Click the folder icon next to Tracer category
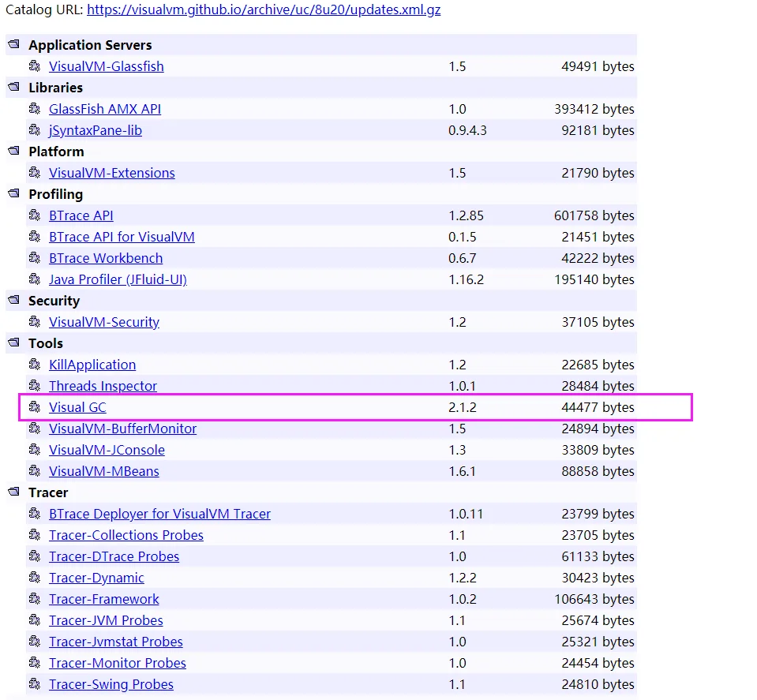 tap(14, 492)
